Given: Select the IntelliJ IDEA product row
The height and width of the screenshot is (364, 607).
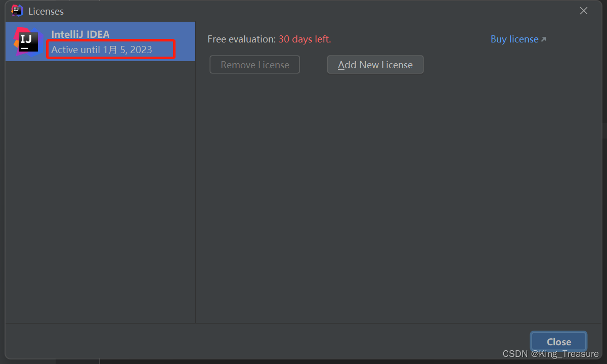Looking at the screenshot, I should [100, 41].
